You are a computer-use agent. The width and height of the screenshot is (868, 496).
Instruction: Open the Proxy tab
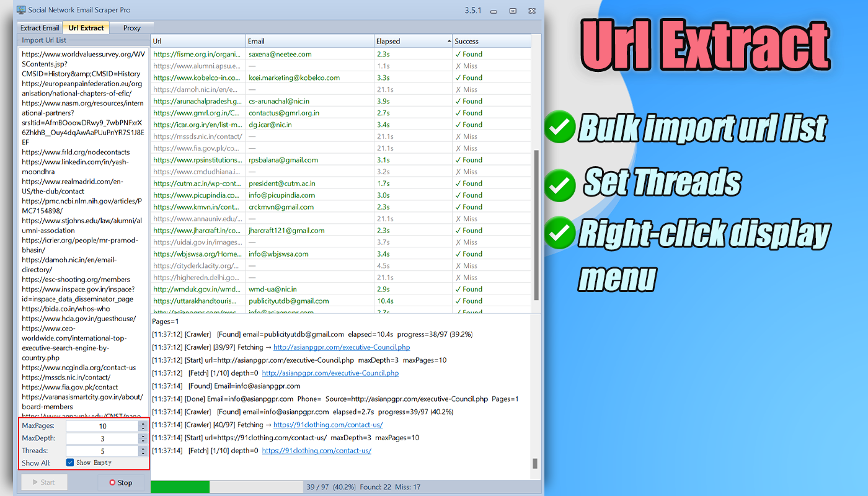tap(131, 28)
